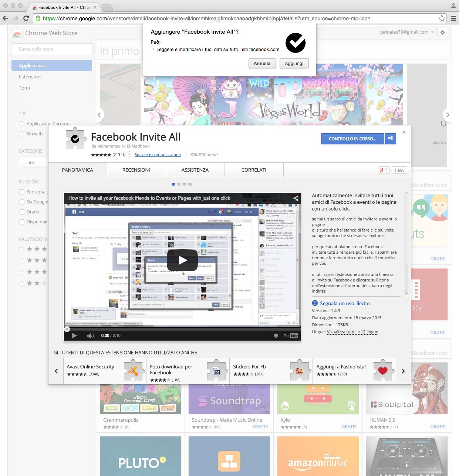Click the Facebook Invite All puzzle icon
Viewport: 459px width, 476px height.
[75, 138]
